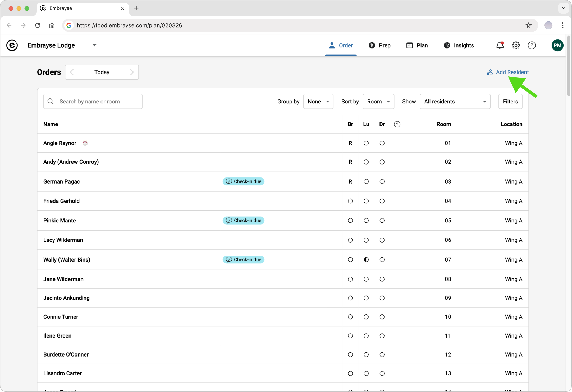The height and width of the screenshot is (392, 572).
Task: Bookmark page with star icon
Action: 528,25
